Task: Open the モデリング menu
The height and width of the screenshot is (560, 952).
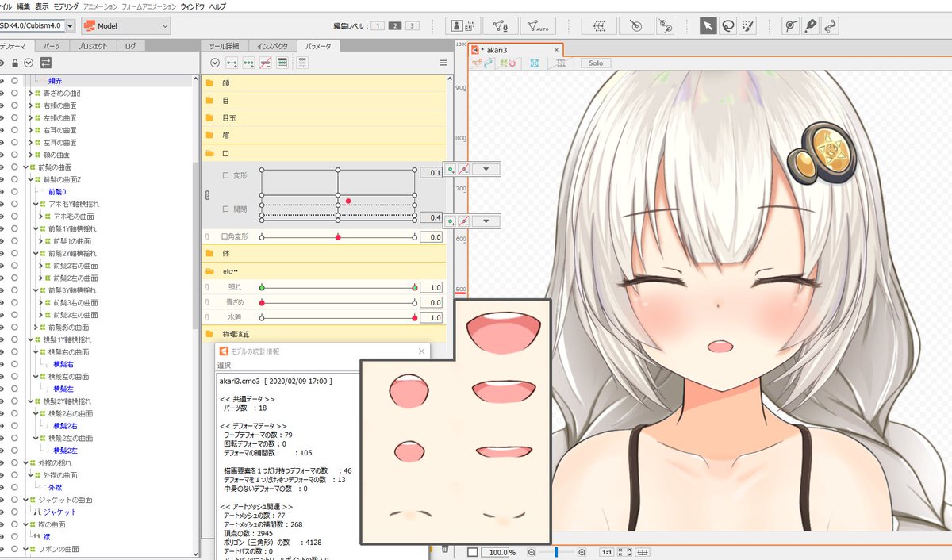Action: [x=66, y=6]
